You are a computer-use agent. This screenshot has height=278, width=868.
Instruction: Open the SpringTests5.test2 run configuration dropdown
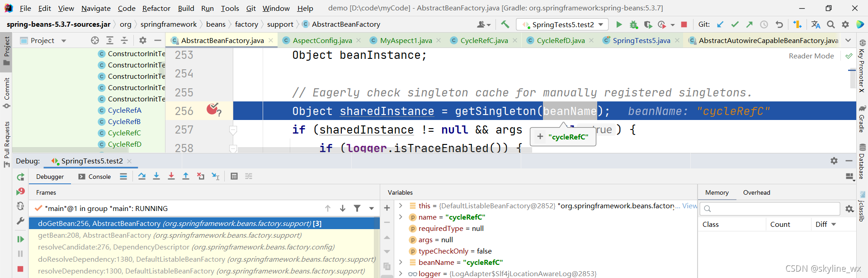coord(563,24)
